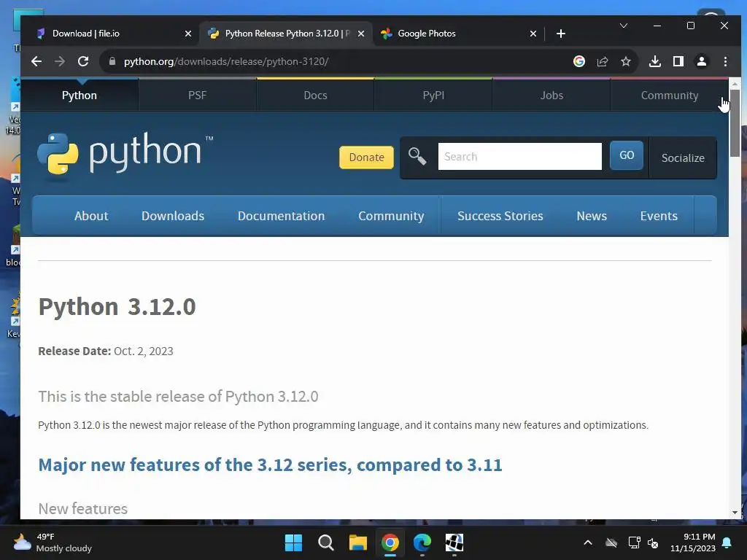Open the Python top meta-nav tab
The image size is (747, 560).
[79, 96]
